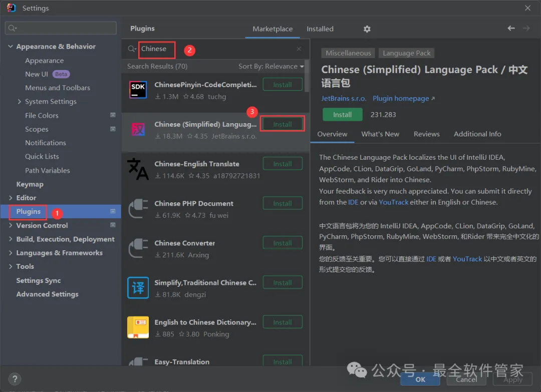Expand the Editor section

pos(11,198)
